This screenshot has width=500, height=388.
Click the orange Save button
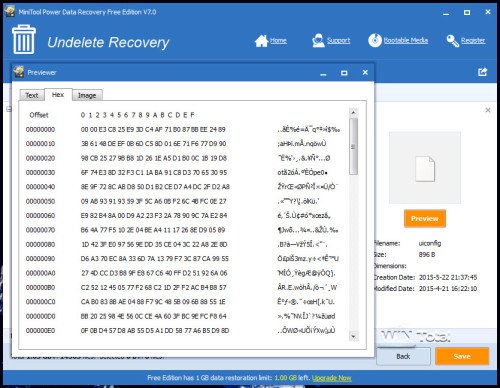point(462,356)
